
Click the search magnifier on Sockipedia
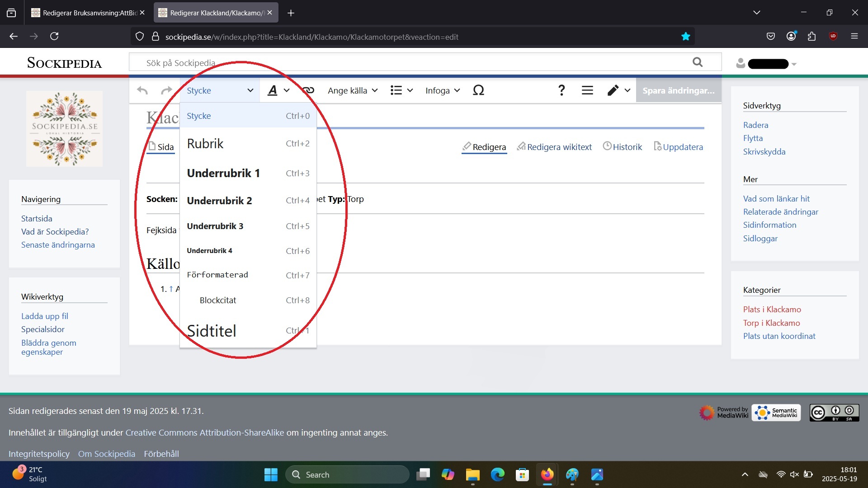[x=698, y=62]
